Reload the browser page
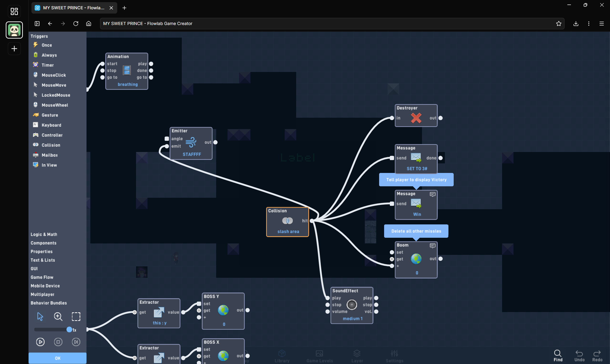The width and height of the screenshot is (610, 364). coord(76,24)
